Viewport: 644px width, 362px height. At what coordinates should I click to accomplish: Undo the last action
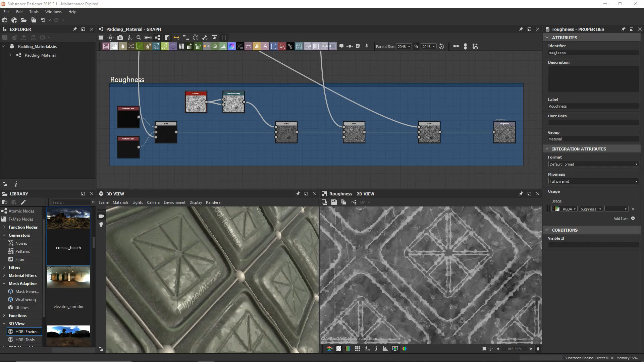tap(43, 20)
